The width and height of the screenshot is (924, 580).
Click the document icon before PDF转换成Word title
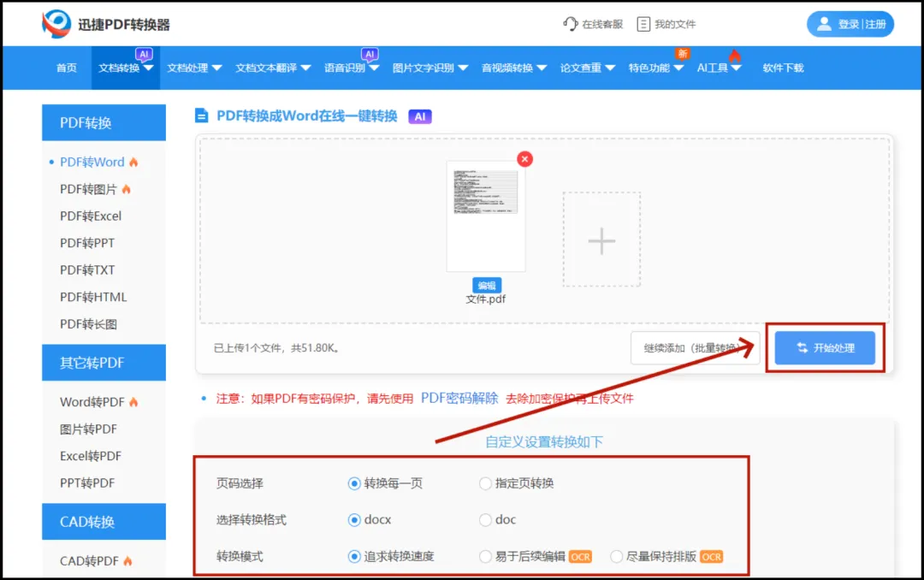[x=202, y=115]
